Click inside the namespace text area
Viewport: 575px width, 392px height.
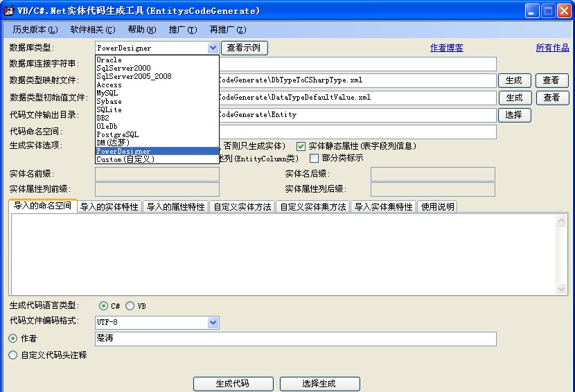[x=283, y=254]
